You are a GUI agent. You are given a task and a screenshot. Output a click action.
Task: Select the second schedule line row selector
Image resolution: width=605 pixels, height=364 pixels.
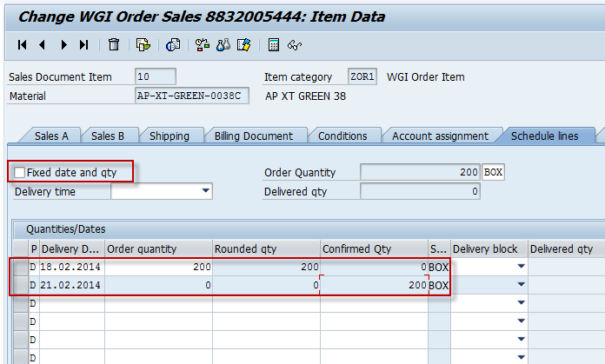[22, 285]
